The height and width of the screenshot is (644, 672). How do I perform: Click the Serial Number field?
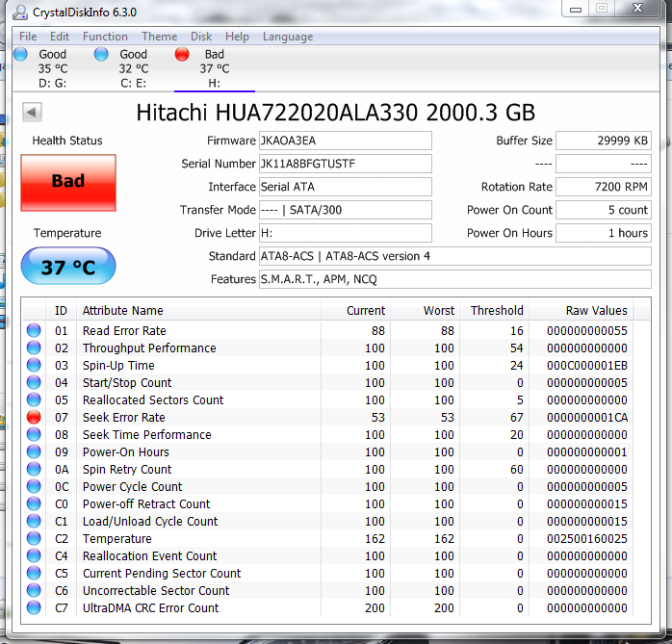pos(345,164)
